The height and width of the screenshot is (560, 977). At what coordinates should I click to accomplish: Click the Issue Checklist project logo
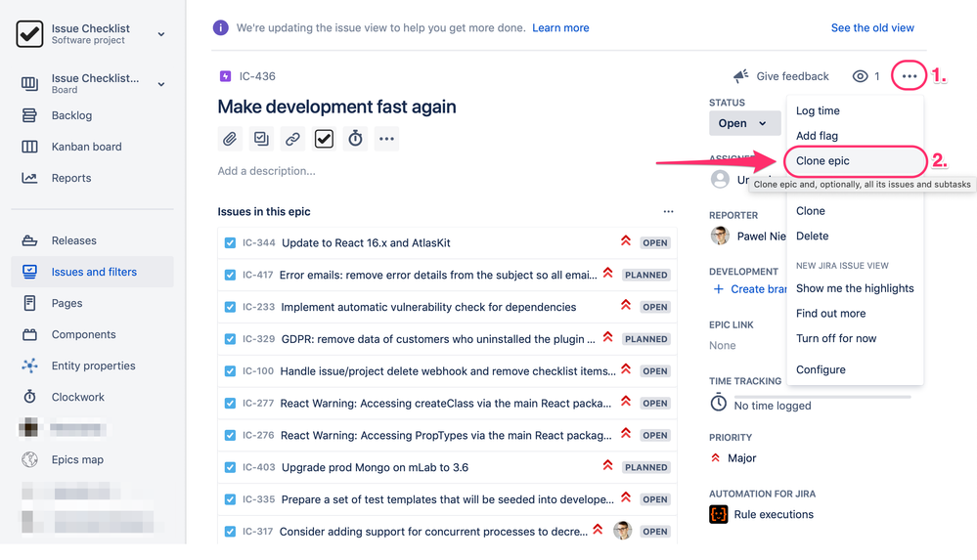coord(29,33)
